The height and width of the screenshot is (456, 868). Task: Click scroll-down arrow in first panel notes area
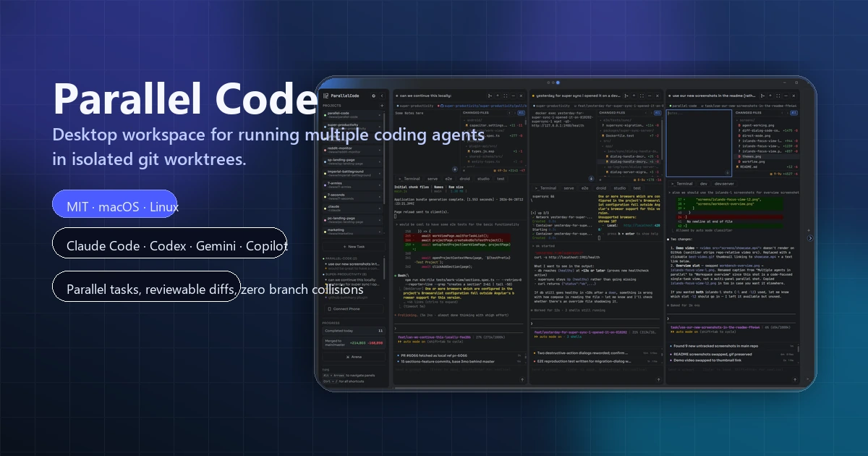coord(455,169)
